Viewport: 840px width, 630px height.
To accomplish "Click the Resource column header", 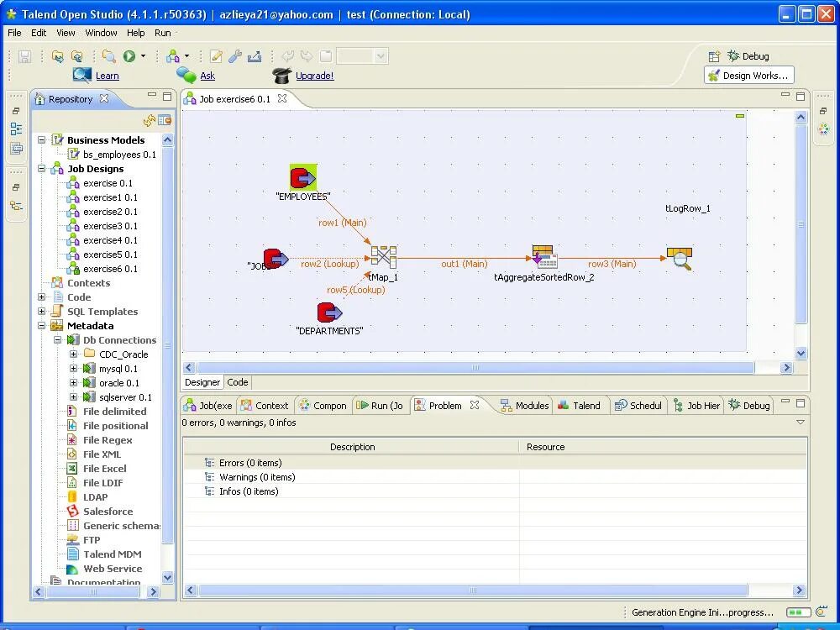I will tap(664, 447).
